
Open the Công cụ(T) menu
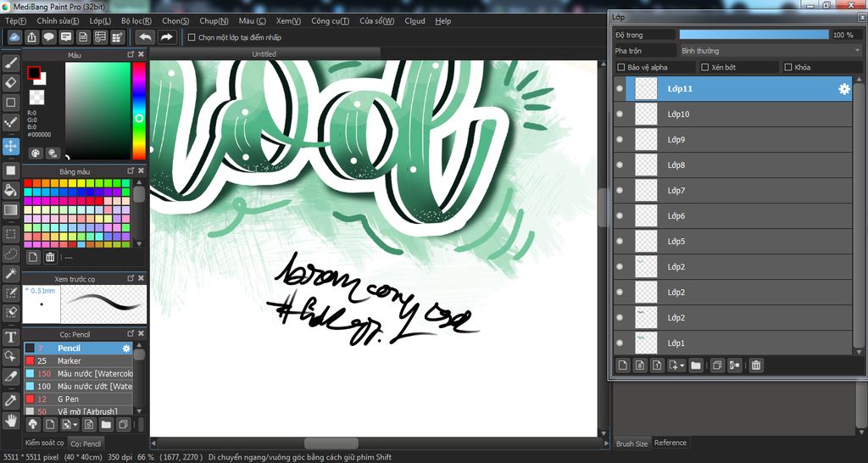(x=330, y=21)
